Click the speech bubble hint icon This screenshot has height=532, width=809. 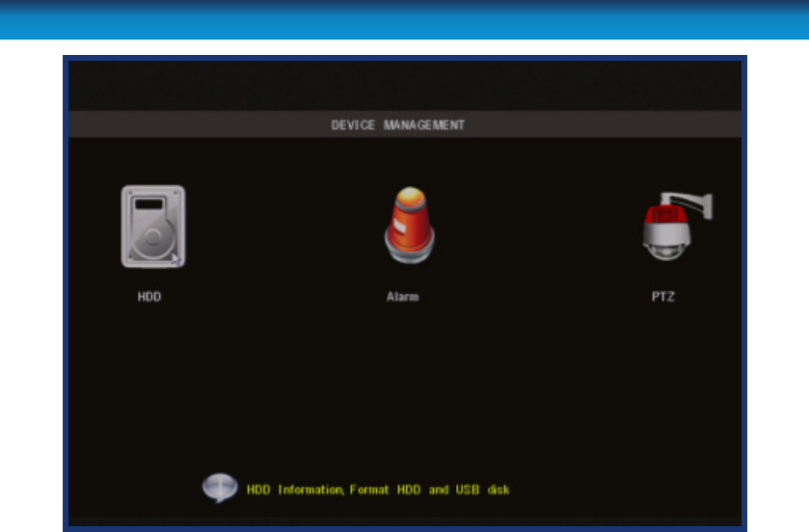(x=220, y=488)
